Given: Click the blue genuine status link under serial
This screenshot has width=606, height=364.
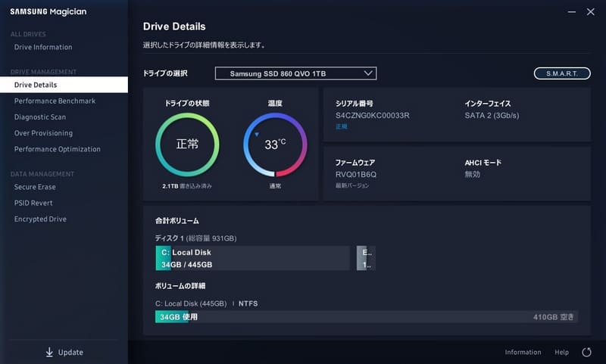Looking at the screenshot, I should [x=342, y=126].
